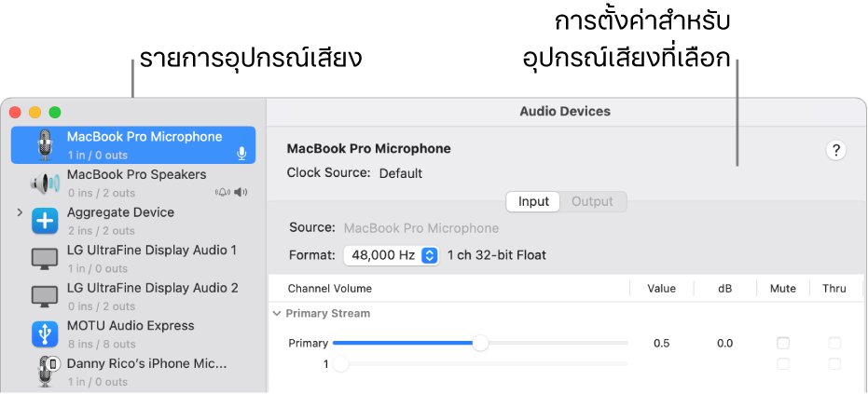
Task: Expand the Aggregate Device disclosure arrow
Action: point(20,213)
